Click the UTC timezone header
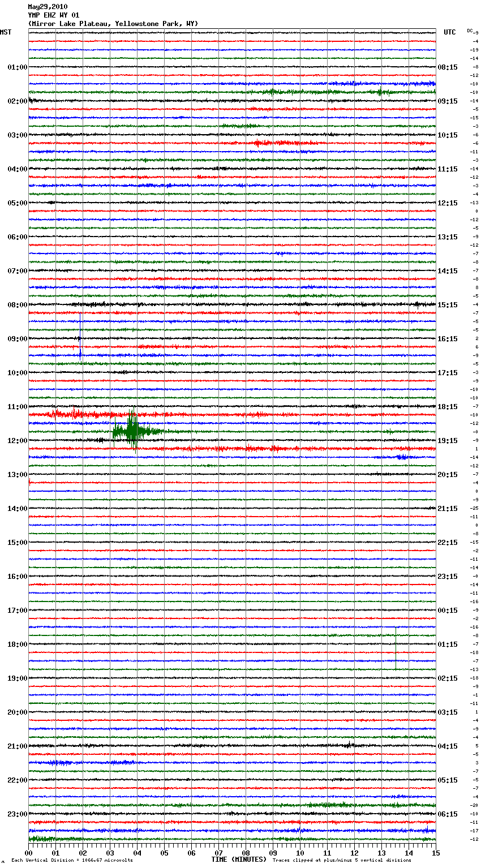This screenshot has width=481, height=868. 449,32
